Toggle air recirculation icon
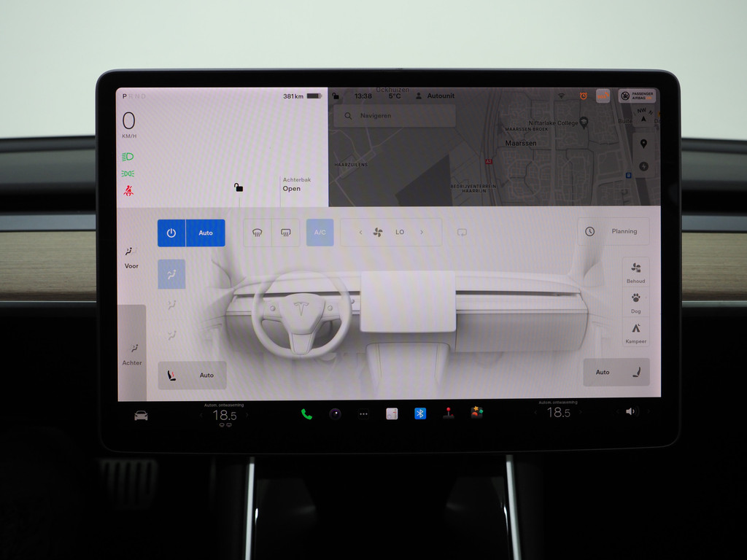This screenshot has height=560, width=747. (x=462, y=233)
